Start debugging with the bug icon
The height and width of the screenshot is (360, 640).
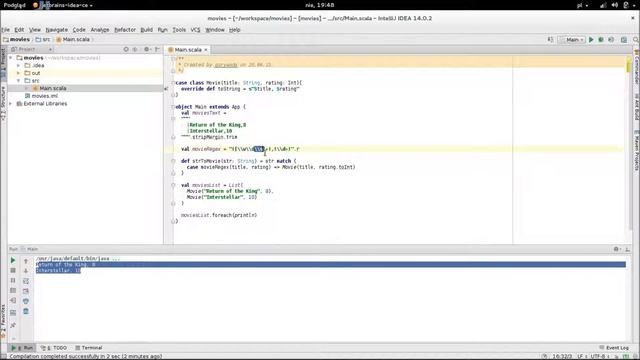pyautogui.click(x=601, y=40)
